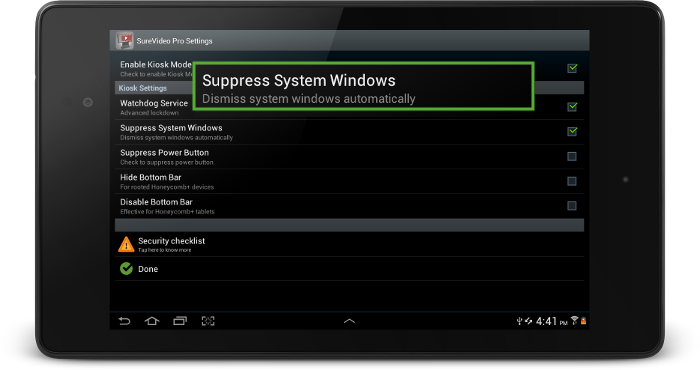
Task: Uncheck the Watchdog Service checkbox
Action: [572, 106]
